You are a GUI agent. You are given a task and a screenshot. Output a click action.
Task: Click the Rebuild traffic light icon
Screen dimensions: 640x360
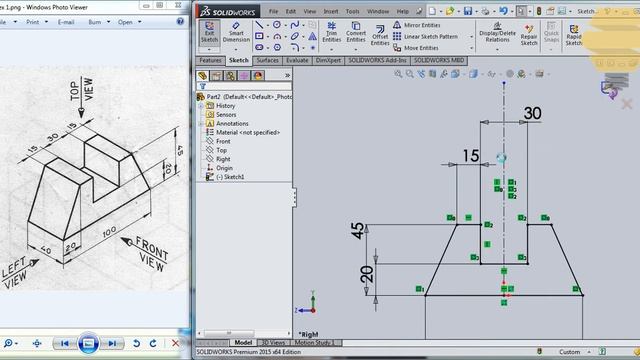coord(539,11)
